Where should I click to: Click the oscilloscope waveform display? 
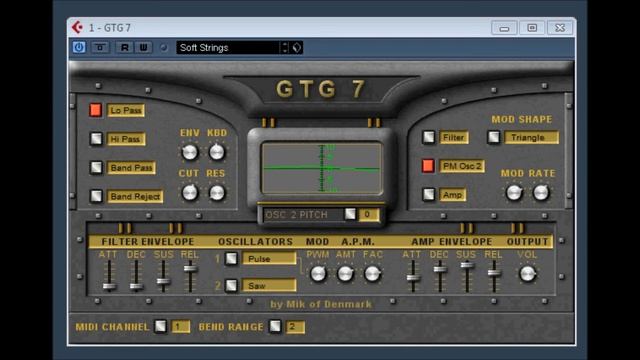tap(322, 168)
